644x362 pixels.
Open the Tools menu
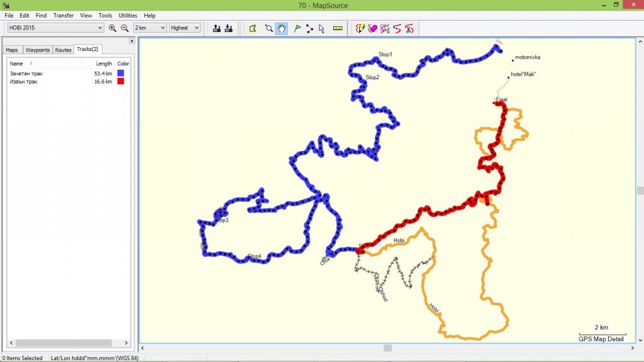point(105,15)
